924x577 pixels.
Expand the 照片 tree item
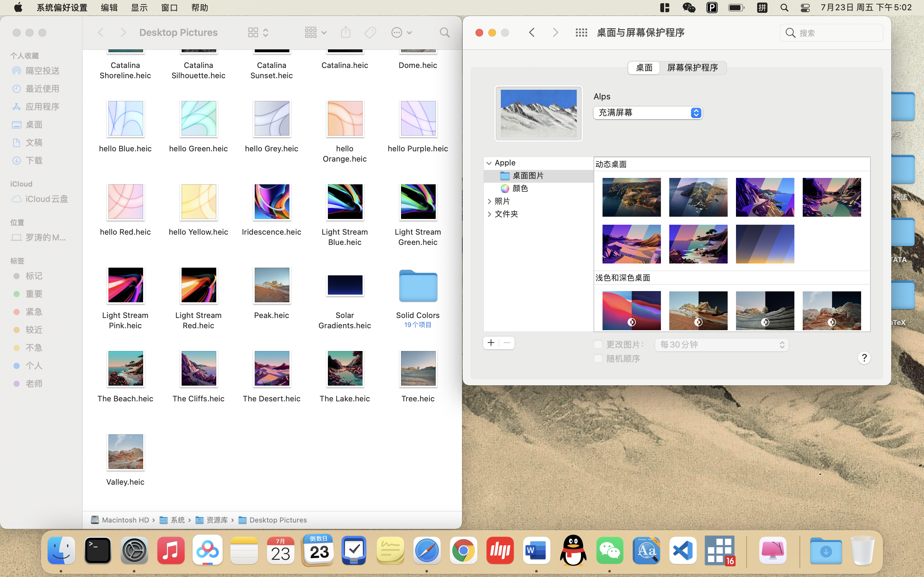[490, 201]
